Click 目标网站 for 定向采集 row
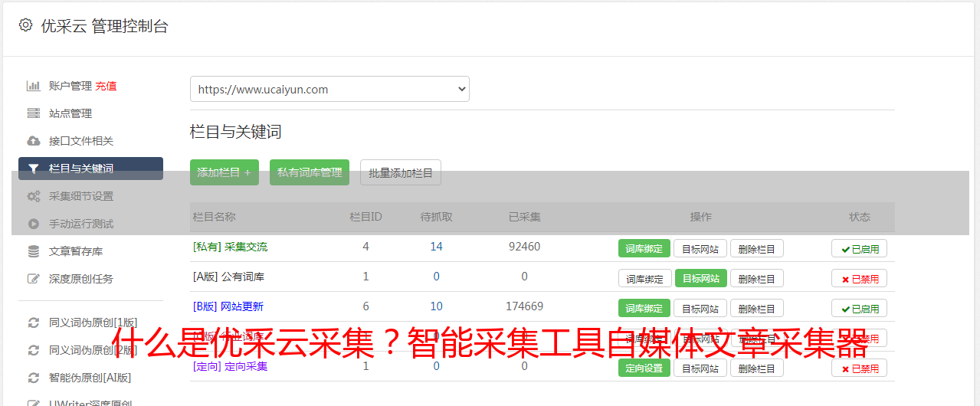The width and height of the screenshot is (980, 406). coord(700,368)
